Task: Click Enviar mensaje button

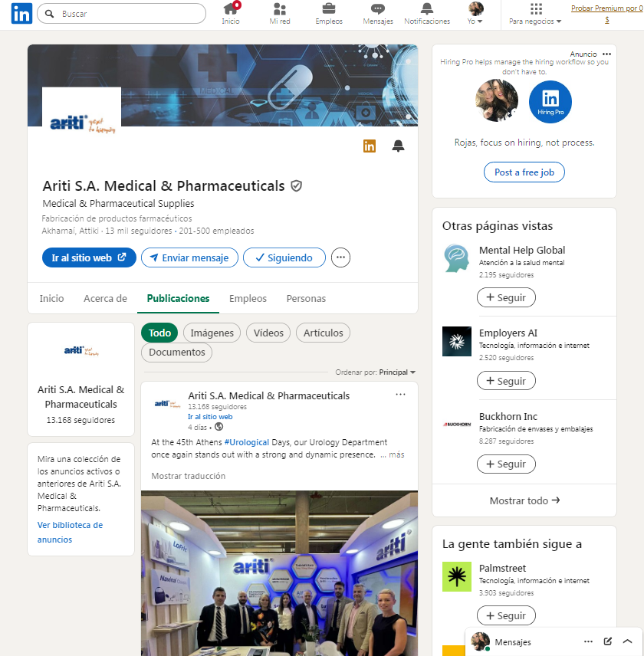Action: point(189,257)
